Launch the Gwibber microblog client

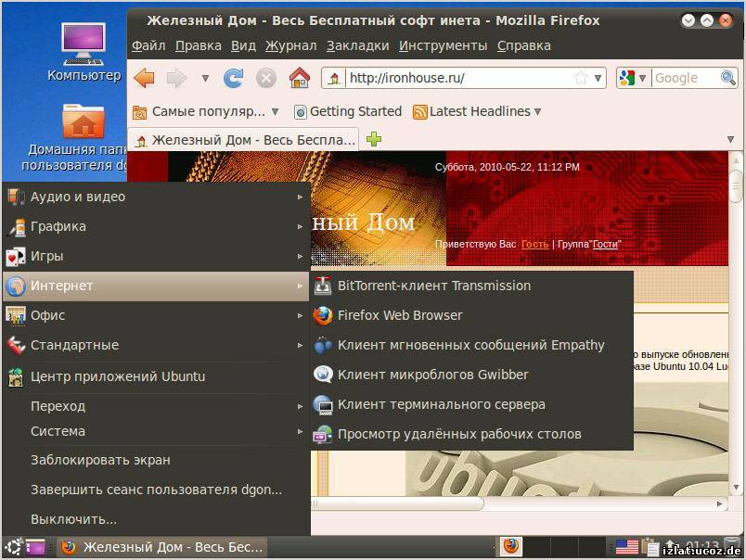471,375
